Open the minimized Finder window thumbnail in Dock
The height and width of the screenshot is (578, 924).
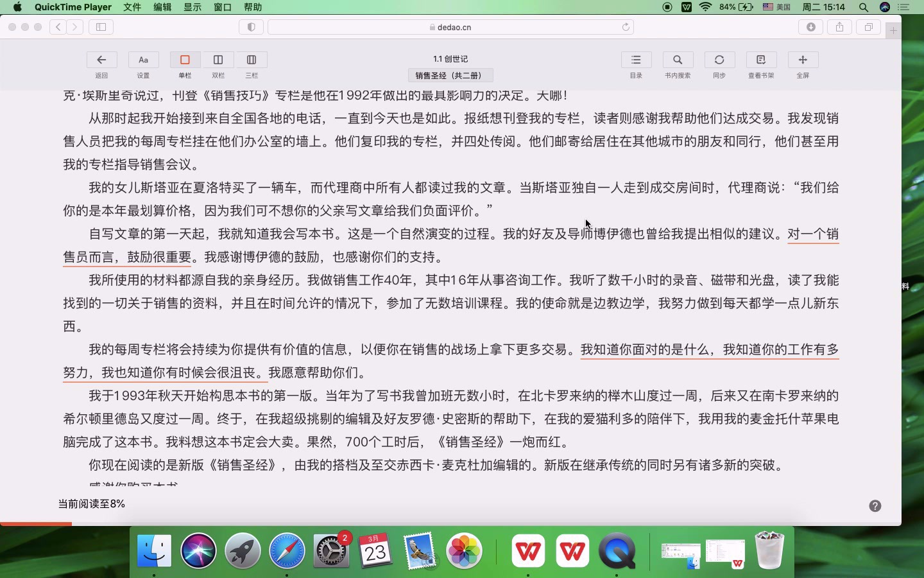[681, 554]
